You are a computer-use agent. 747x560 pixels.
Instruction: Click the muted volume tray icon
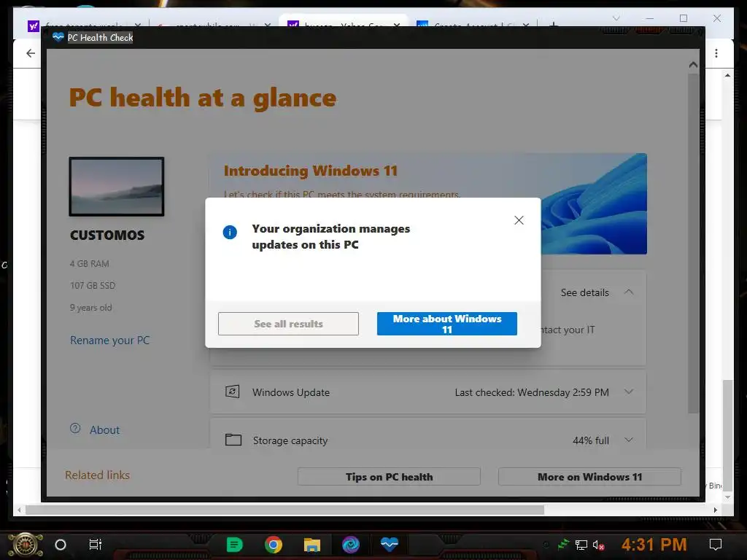[599, 545]
